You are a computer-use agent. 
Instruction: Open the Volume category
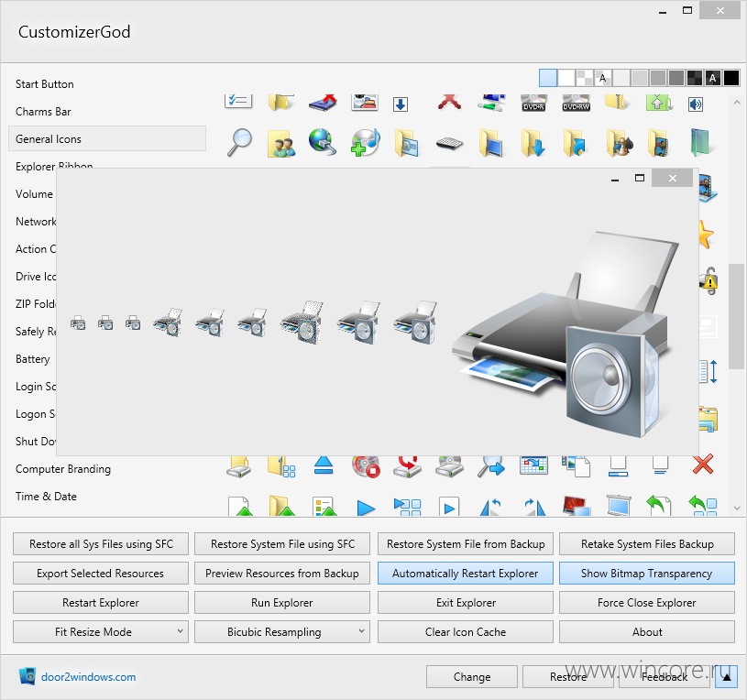coord(34,194)
